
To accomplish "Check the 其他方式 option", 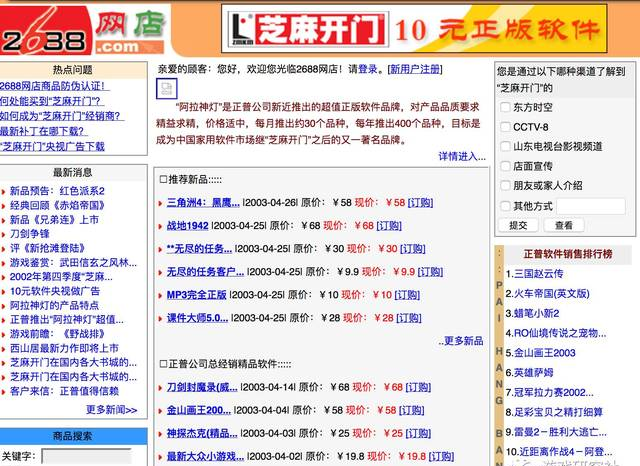I will (505, 206).
